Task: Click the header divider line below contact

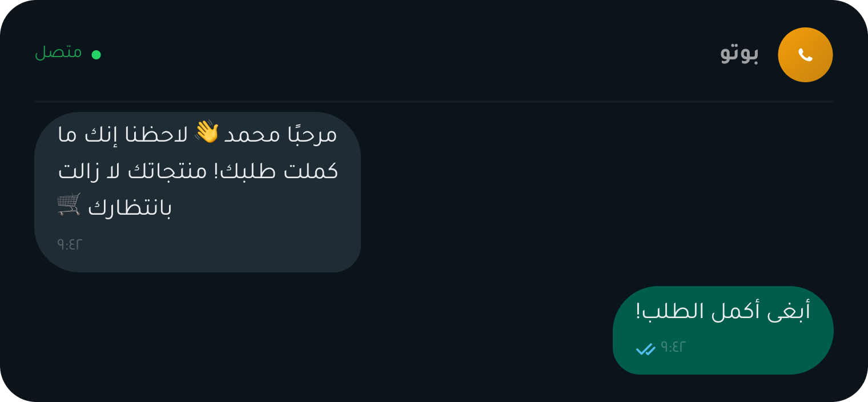Action: coord(434,102)
